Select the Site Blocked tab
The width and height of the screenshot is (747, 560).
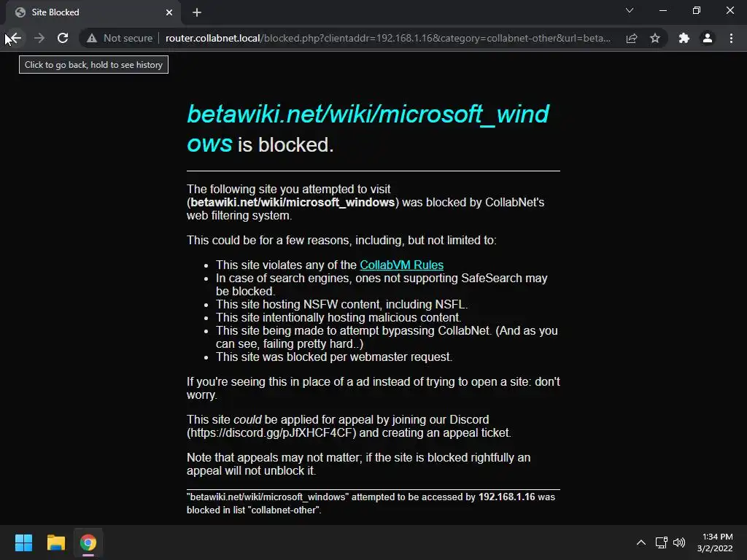click(x=93, y=12)
